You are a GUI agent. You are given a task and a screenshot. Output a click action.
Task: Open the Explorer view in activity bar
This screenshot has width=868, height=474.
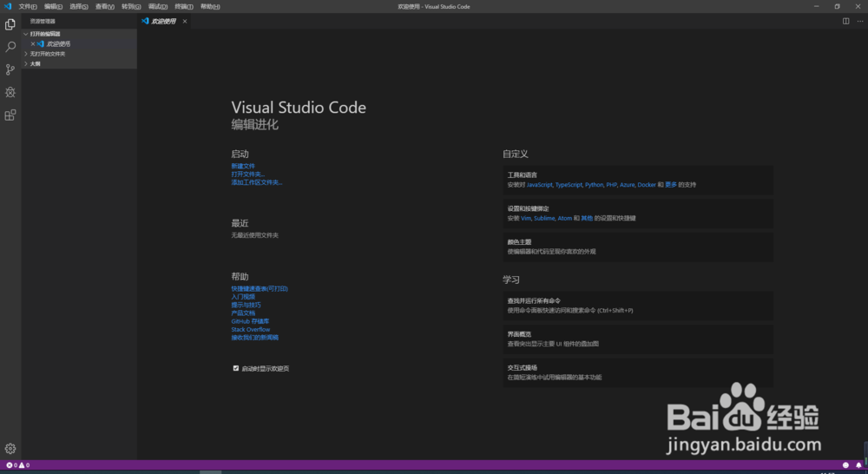click(x=10, y=24)
